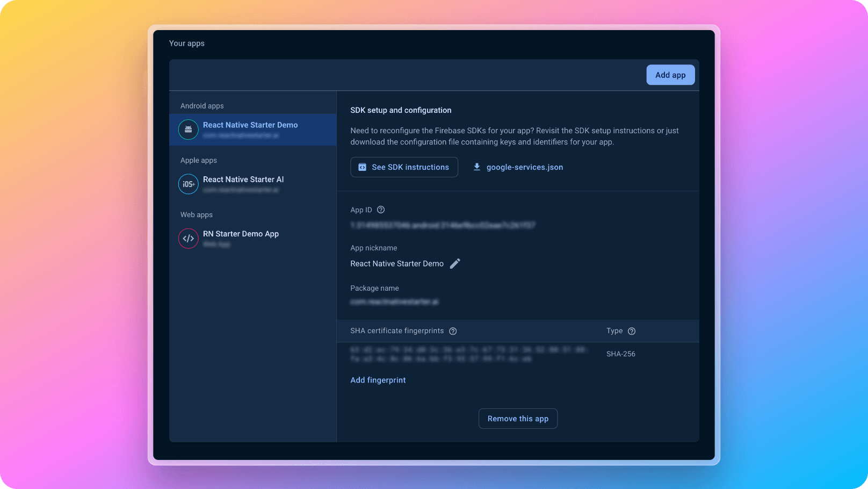Viewport: 868px width, 489px height.
Task: Download google-services.json file
Action: point(518,167)
